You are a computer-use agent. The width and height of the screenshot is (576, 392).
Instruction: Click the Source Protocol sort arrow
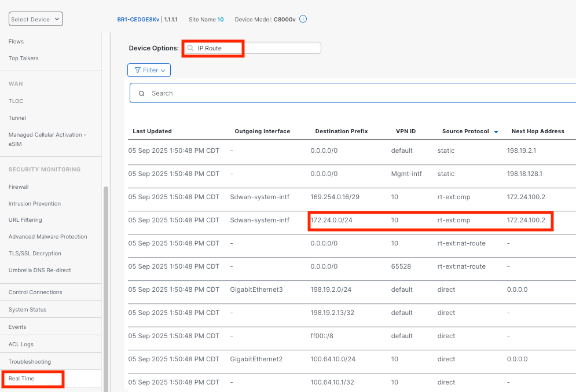pyautogui.click(x=496, y=132)
